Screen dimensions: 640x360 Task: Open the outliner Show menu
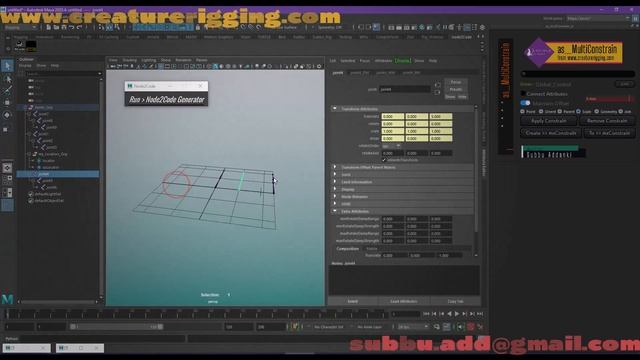(x=41, y=66)
